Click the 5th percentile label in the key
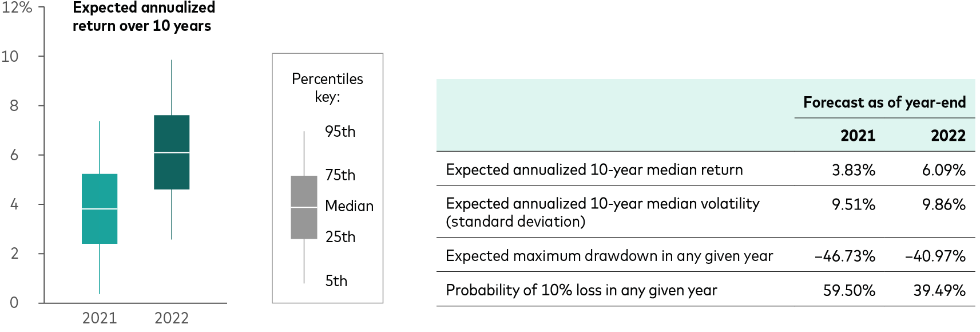Viewport: 980px width, 332px height. tap(336, 281)
